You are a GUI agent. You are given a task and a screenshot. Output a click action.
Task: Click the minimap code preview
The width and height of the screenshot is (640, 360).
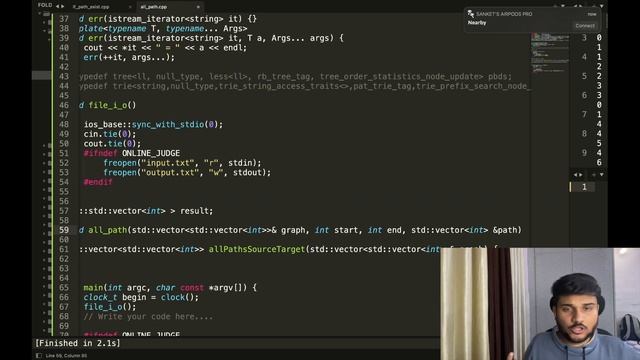coord(550,53)
